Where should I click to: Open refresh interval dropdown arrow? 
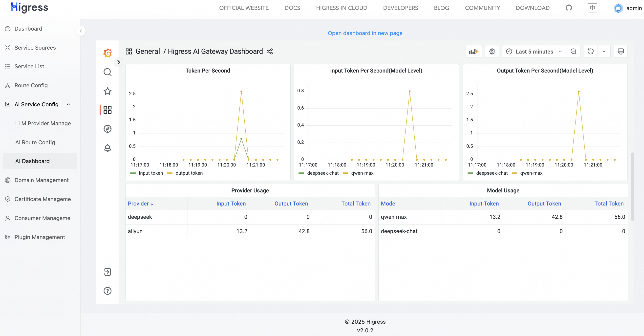tap(604, 51)
